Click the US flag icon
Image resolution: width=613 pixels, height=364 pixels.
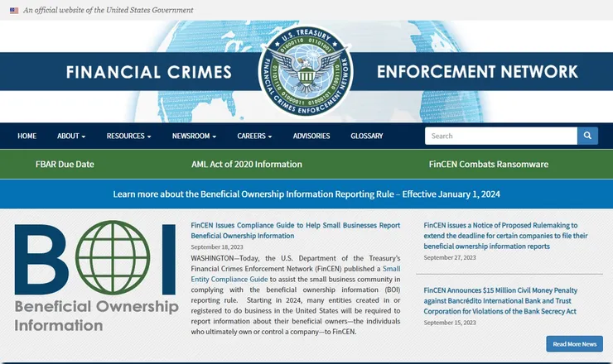14,11
